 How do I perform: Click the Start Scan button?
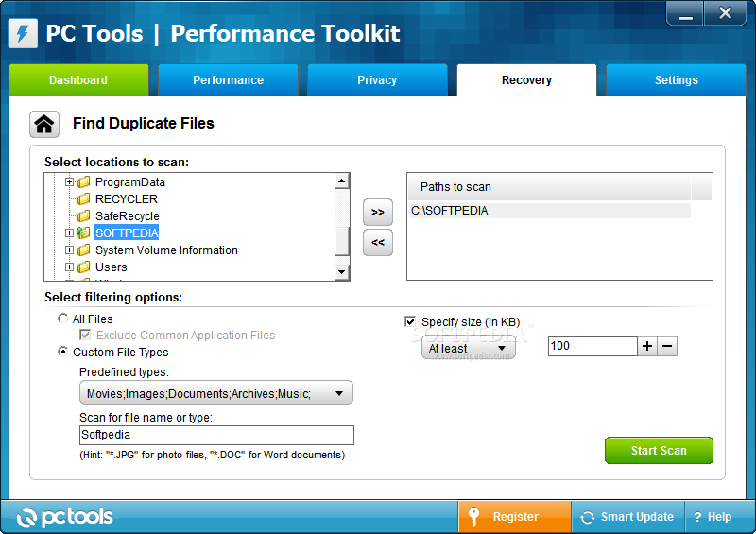[659, 450]
